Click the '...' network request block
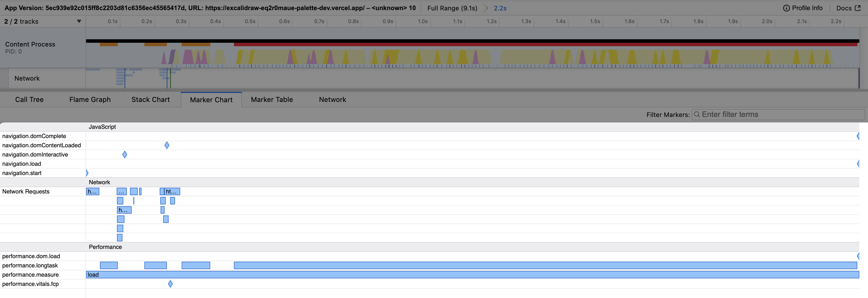The height and width of the screenshot is (298, 868). coord(122,191)
